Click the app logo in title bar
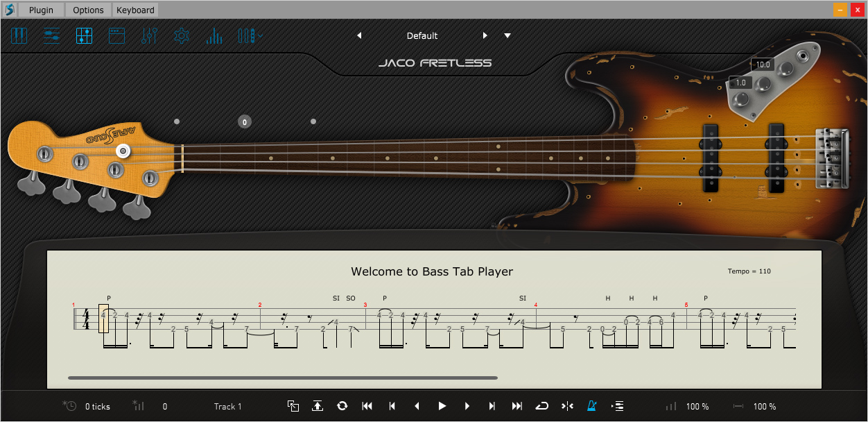 (x=8, y=10)
